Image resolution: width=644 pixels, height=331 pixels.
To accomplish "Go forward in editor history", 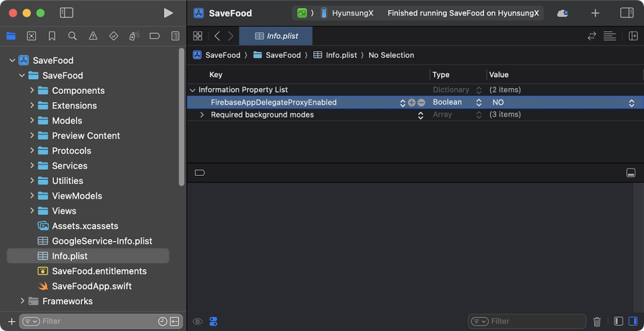I will [x=231, y=36].
